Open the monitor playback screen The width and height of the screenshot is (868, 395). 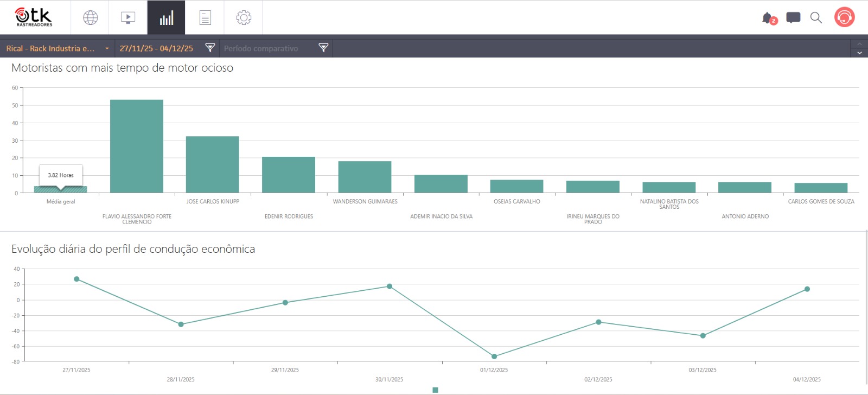[x=128, y=18]
